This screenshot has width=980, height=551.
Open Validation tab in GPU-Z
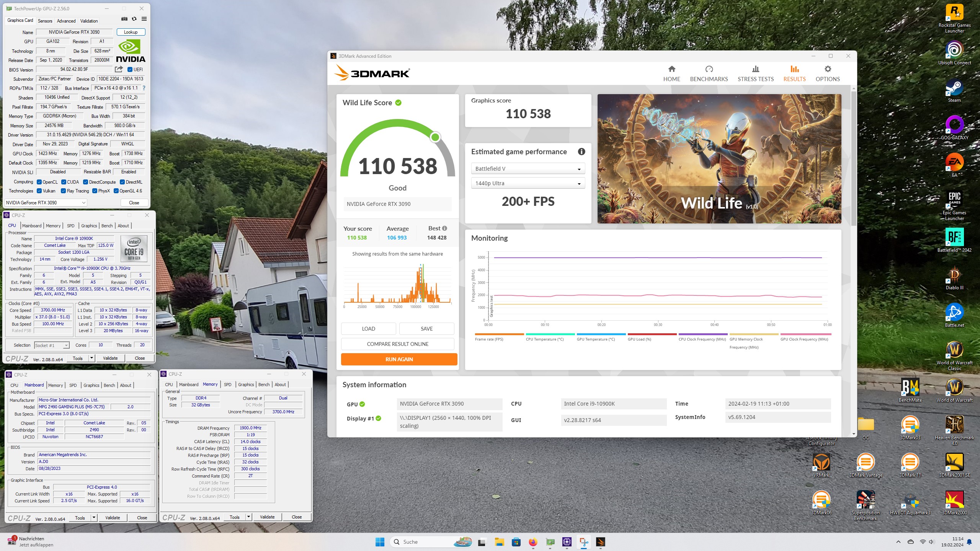point(89,21)
